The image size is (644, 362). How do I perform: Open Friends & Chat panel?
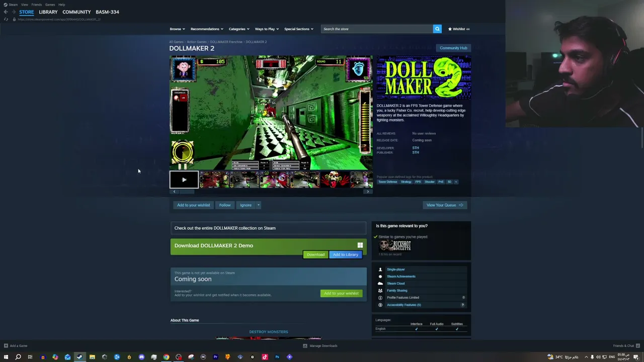point(626,346)
